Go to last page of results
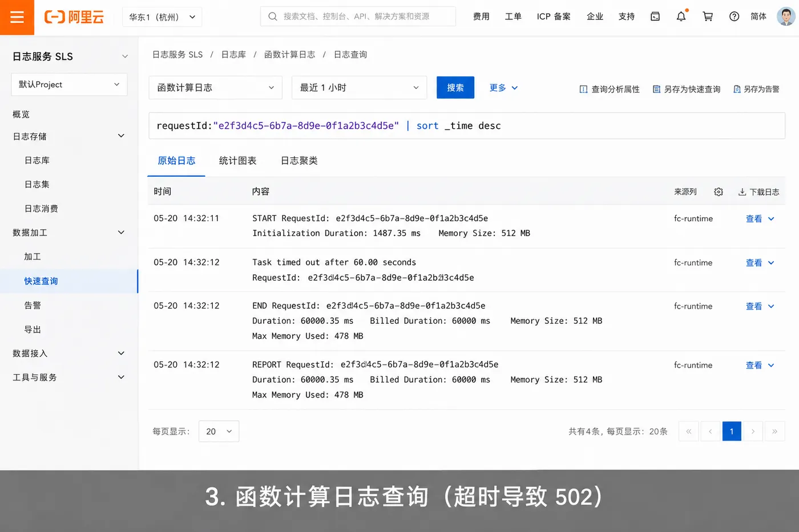799x532 pixels. tap(774, 431)
